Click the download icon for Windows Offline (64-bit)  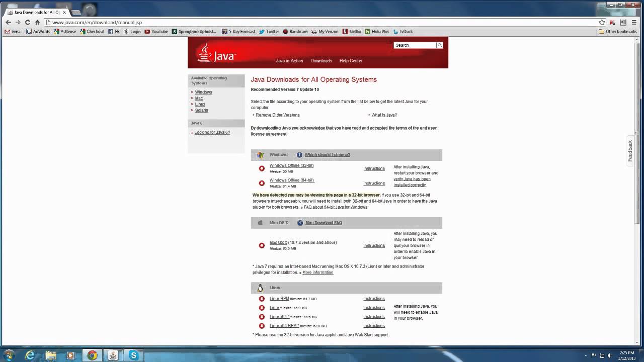(262, 183)
